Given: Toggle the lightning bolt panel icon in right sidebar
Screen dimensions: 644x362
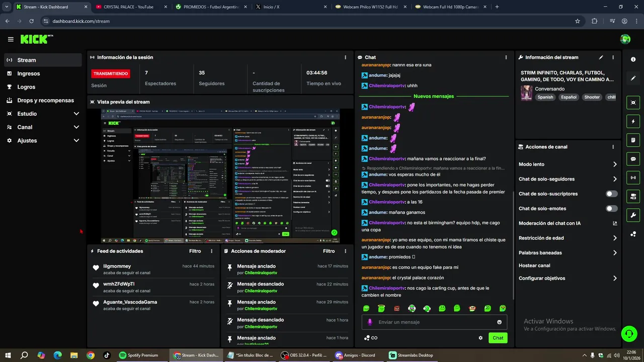Looking at the screenshot, I should 633,121.
